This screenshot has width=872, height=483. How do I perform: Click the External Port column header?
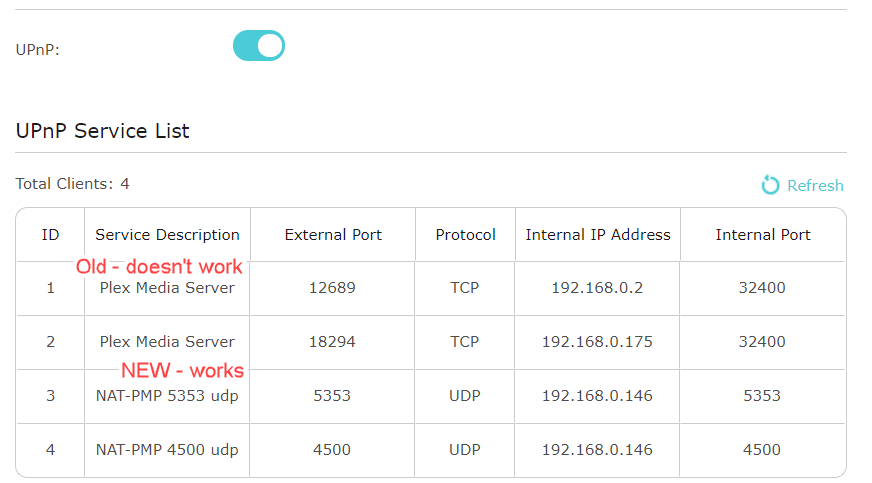(x=333, y=235)
